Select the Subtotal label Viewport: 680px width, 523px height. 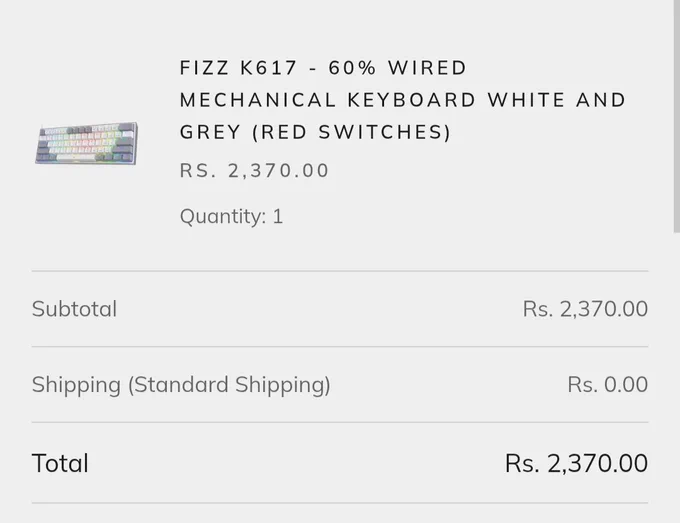tap(74, 309)
